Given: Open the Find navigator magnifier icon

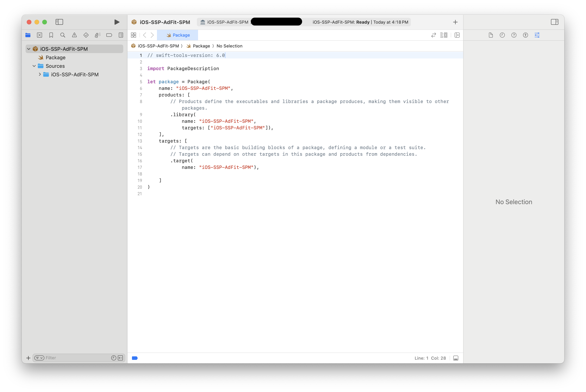Looking at the screenshot, I should pyautogui.click(x=63, y=35).
